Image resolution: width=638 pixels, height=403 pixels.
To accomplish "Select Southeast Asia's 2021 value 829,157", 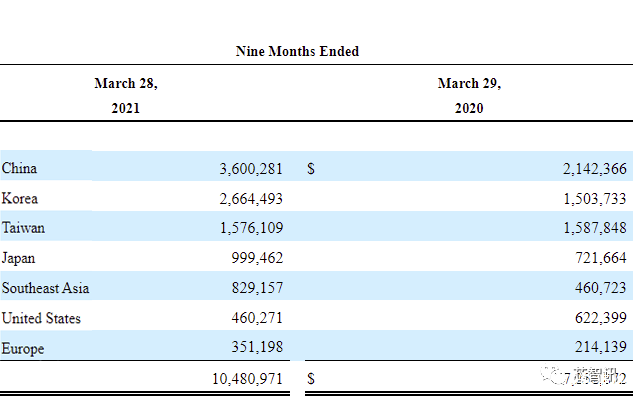I will [x=256, y=289].
